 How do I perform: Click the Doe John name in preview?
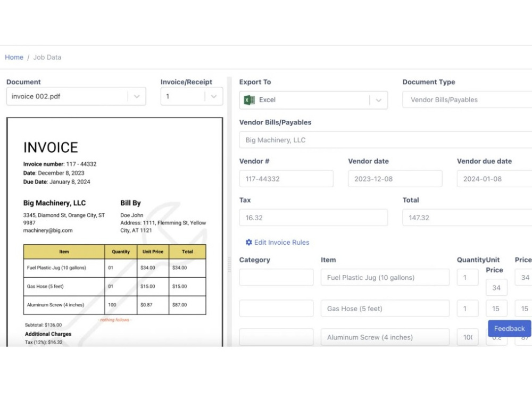click(131, 215)
